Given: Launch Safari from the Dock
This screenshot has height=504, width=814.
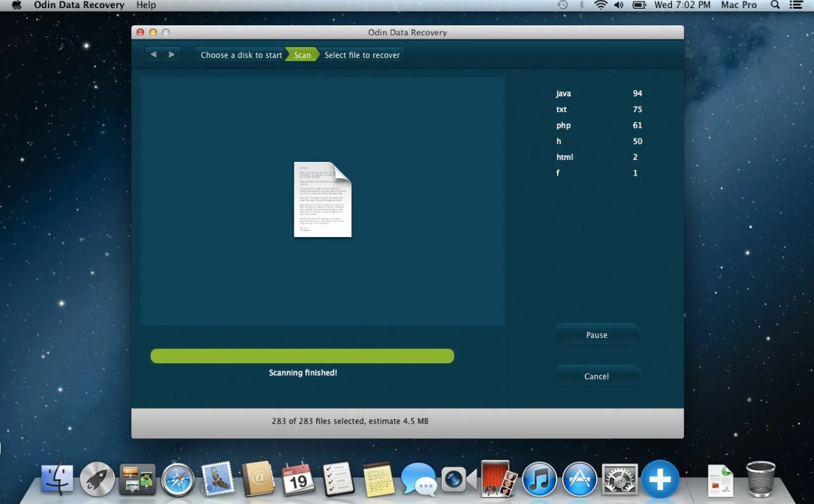Looking at the screenshot, I should point(178,479).
